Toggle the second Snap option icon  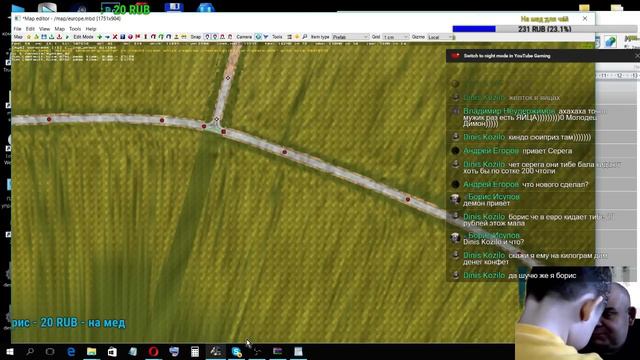[215, 37]
